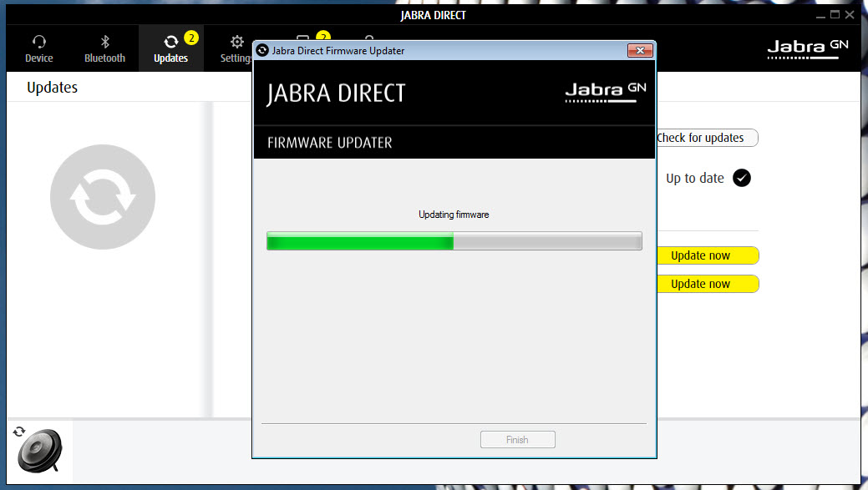
Task: Click the Jabra GN logo in updater dialog
Action: coord(606,92)
